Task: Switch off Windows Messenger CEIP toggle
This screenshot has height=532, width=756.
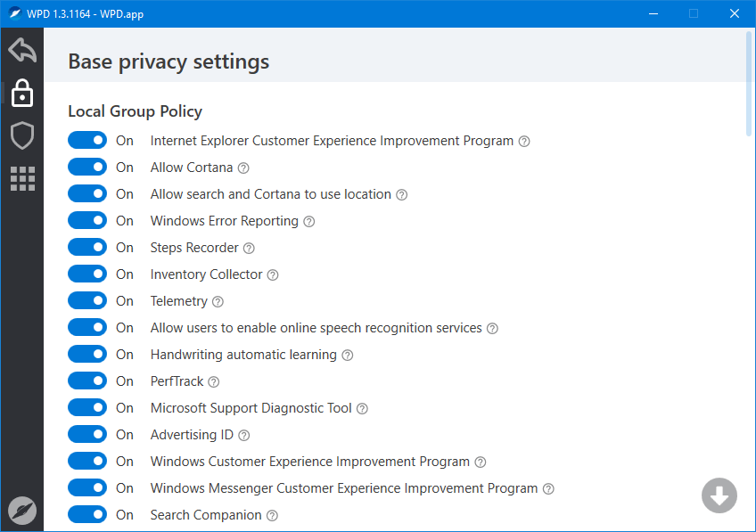Action: coord(87,488)
